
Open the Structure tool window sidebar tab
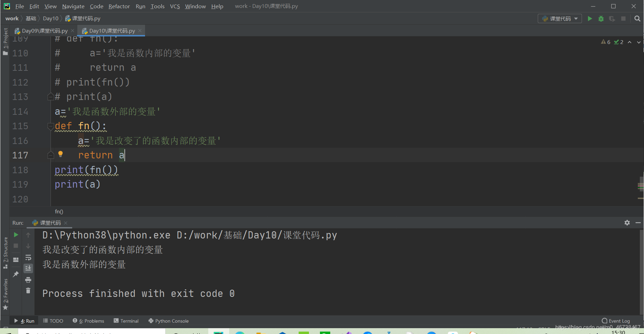coord(5,253)
